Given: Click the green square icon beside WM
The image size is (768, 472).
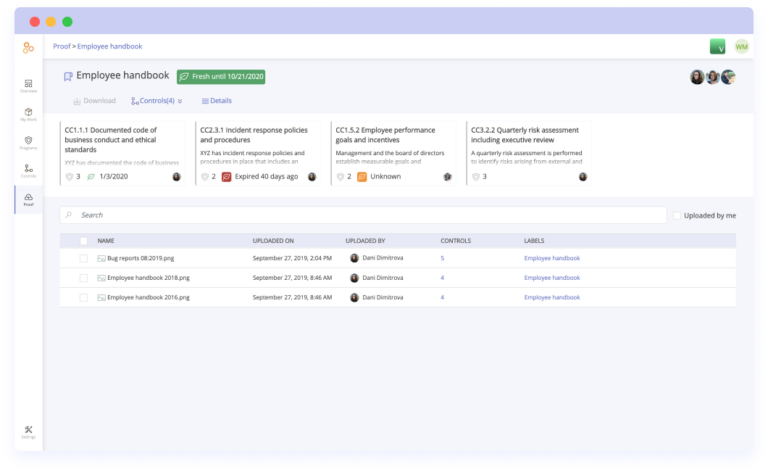Looking at the screenshot, I should point(717,47).
